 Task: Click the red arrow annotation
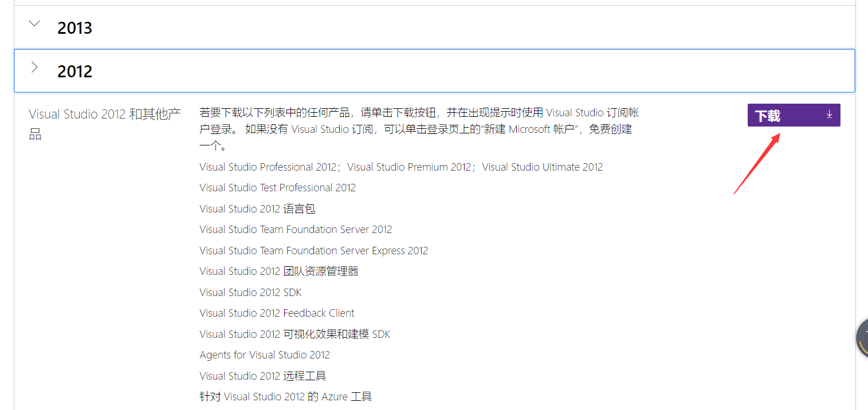pos(756,163)
